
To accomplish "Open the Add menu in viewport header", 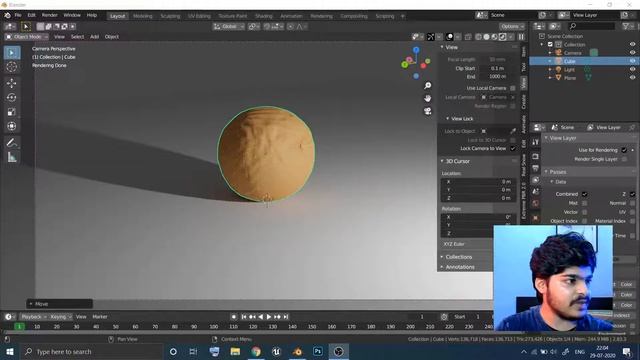I will coord(94,37).
